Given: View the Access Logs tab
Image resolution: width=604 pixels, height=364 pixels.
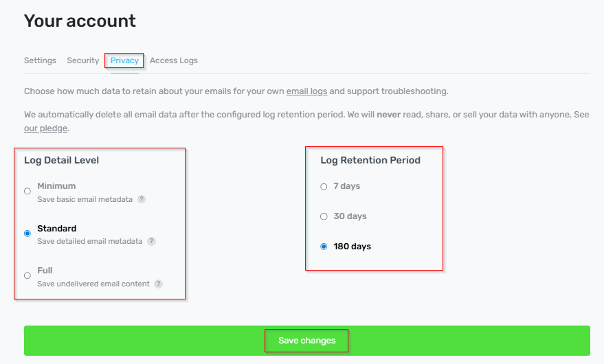Looking at the screenshot, I should click(x=174, y=60).
